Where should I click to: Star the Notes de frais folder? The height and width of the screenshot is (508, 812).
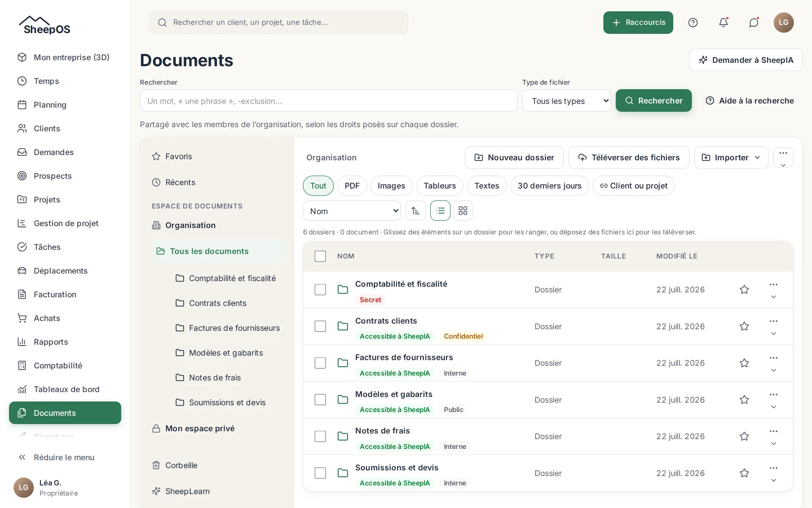[x=744, y=436]
